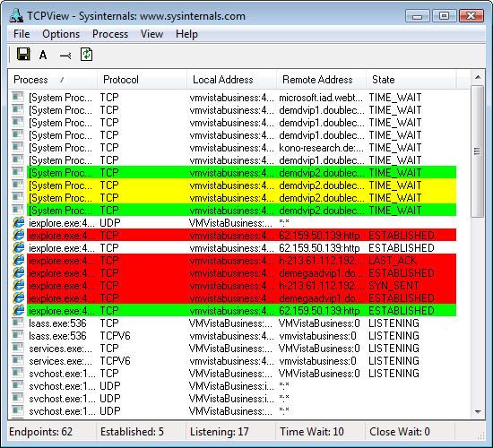Click icon of services.exe TCPV6 row
Screen dimensions: 493x448
[18, 360]
